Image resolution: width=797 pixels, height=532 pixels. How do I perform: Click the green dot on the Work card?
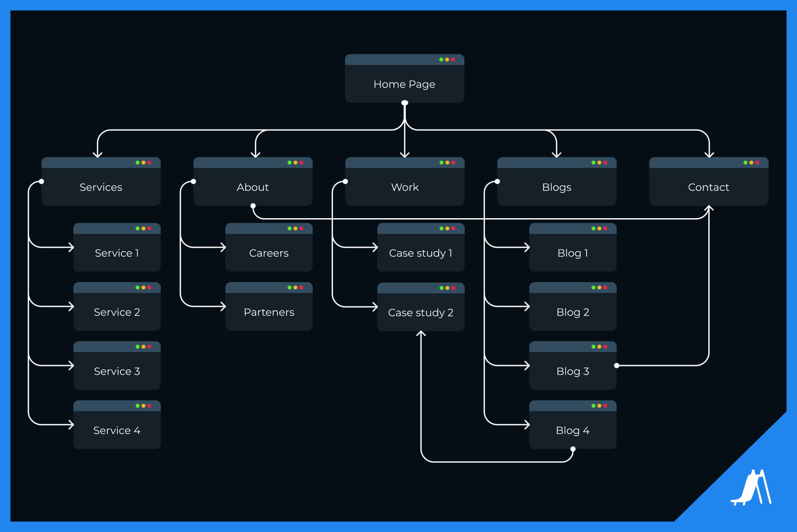pos(440,162)
